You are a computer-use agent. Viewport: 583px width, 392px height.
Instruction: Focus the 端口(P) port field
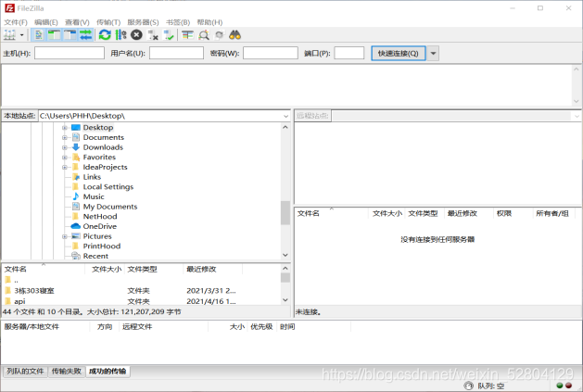[x=349, y=53]
